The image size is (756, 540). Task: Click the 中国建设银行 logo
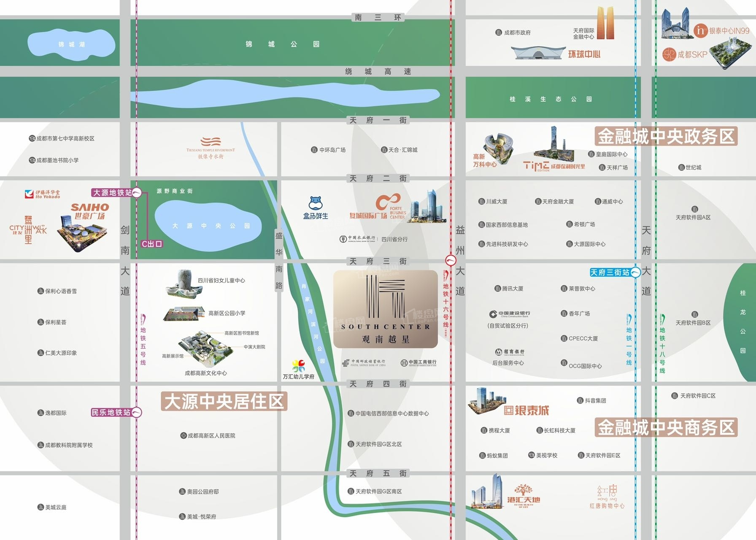(510, 314)
